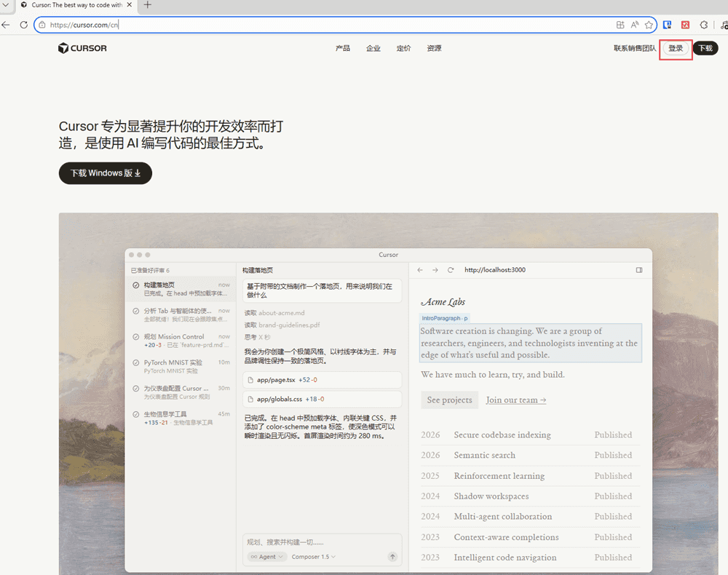Click the 登录 login button
728x575 pixels.
click(676, 49)
